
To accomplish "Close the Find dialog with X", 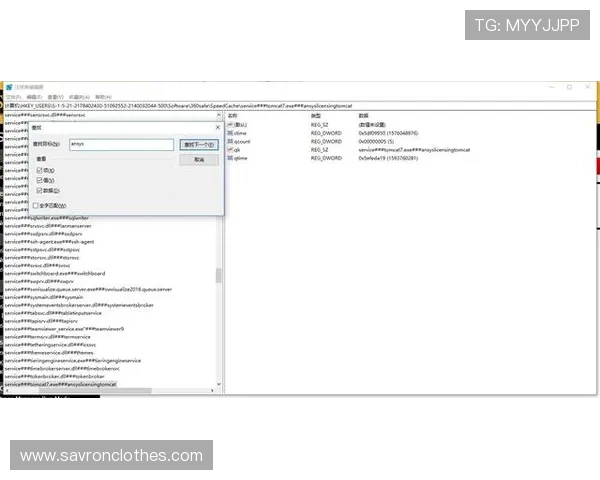I will click(217, 127).
